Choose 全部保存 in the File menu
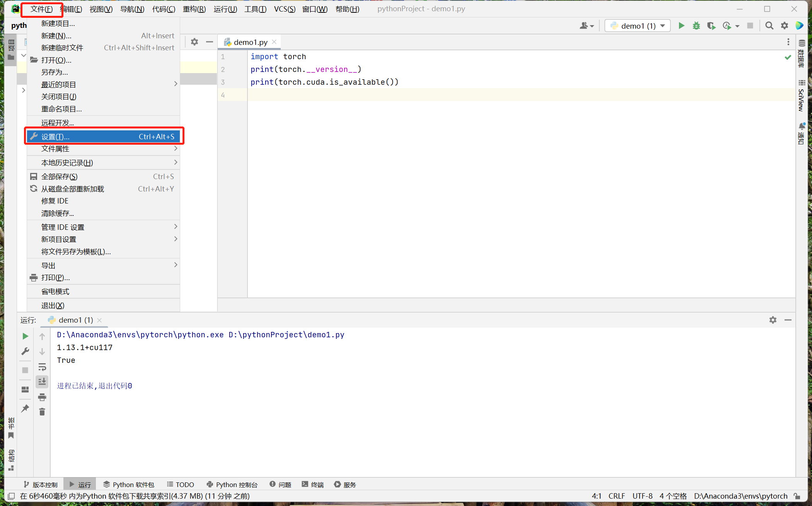 point(104,176)
